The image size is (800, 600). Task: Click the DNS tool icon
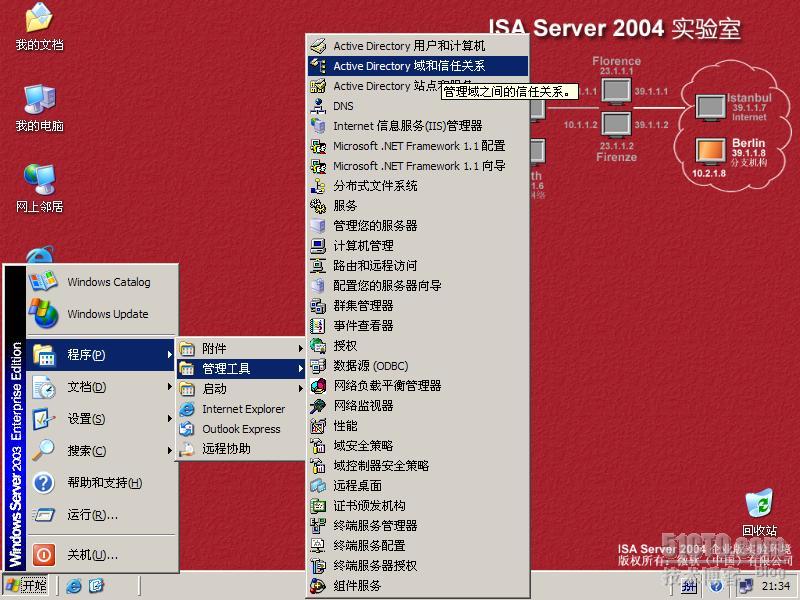[x=318, y=106]
